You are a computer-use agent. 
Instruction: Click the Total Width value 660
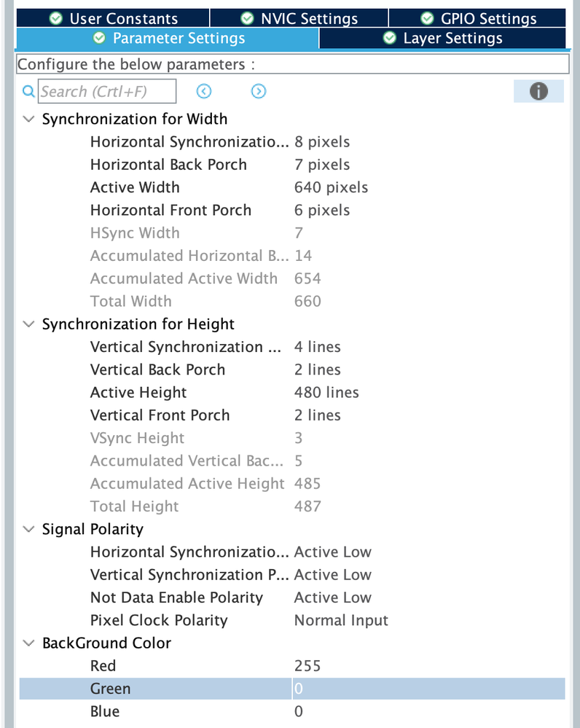307,301
